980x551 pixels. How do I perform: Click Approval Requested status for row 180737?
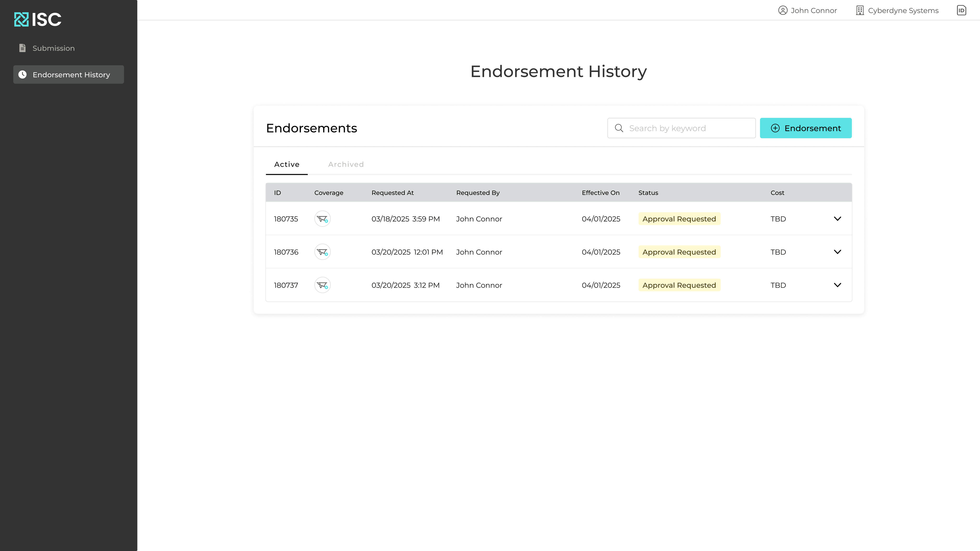point(679,285)
